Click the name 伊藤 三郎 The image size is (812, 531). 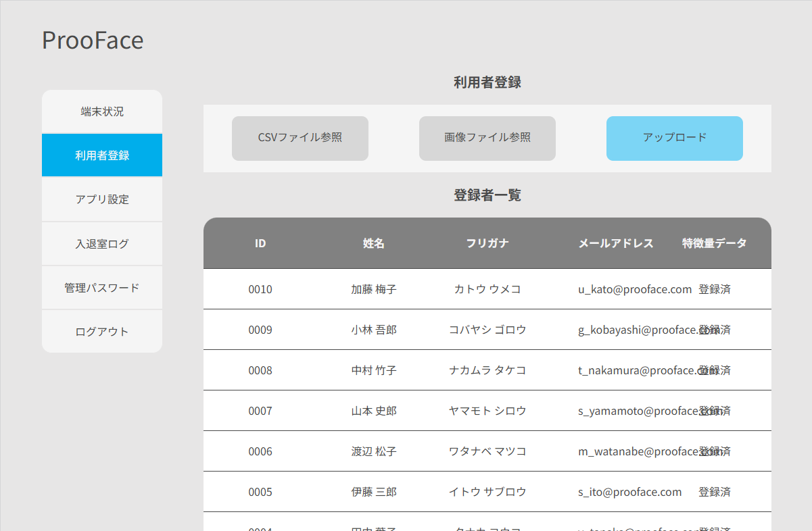click(374, 492)
